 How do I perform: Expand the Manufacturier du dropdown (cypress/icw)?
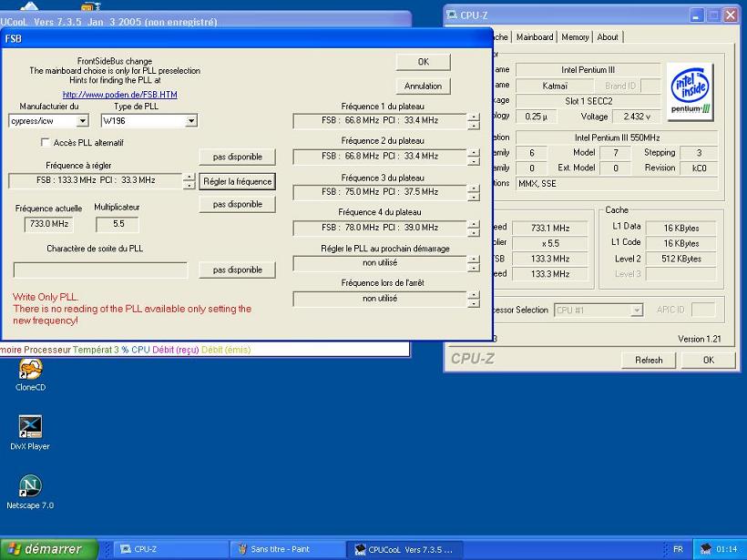82,121
